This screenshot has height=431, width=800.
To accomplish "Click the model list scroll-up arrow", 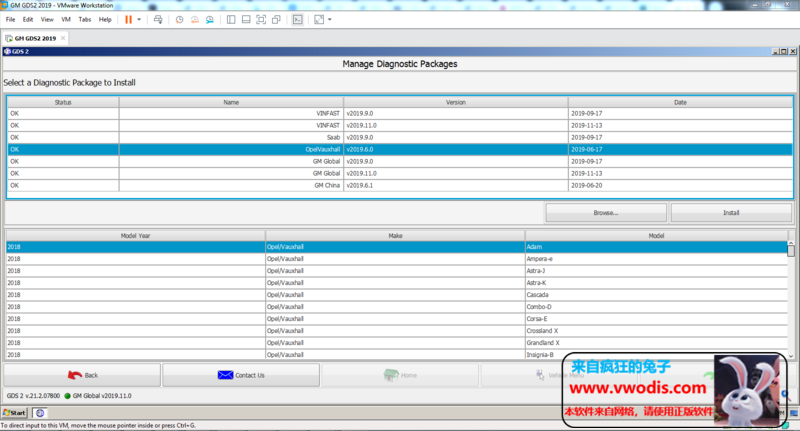I will point(791,242).
